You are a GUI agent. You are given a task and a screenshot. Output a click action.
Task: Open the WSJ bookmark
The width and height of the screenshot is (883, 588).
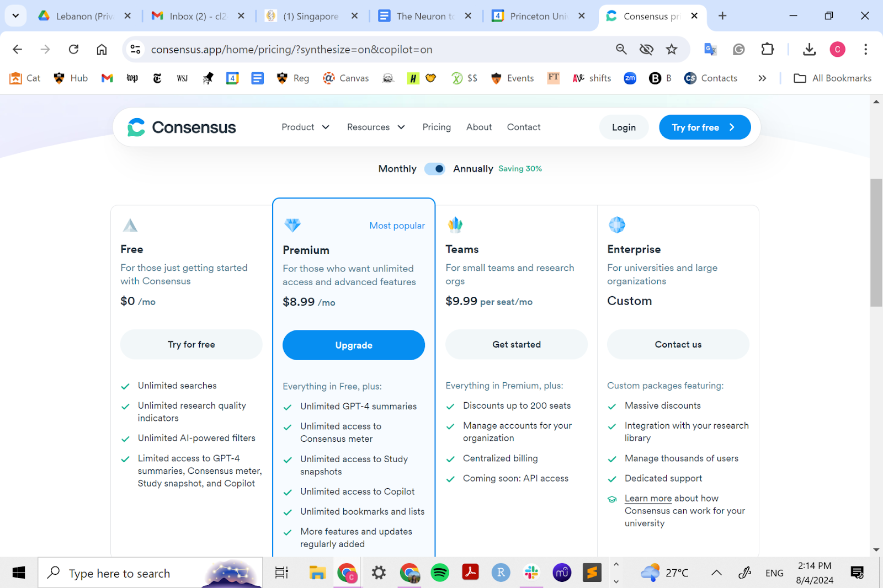(182, 78)
